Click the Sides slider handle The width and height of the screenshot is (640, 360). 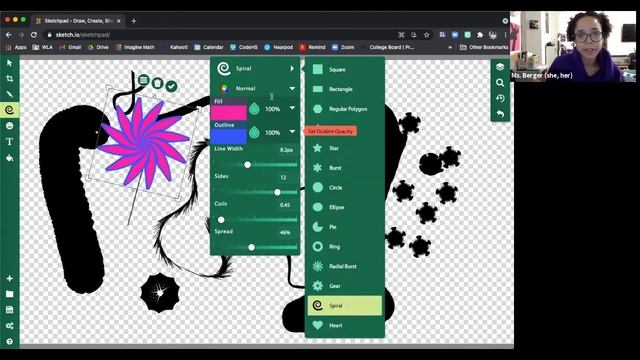click(278, 192)
